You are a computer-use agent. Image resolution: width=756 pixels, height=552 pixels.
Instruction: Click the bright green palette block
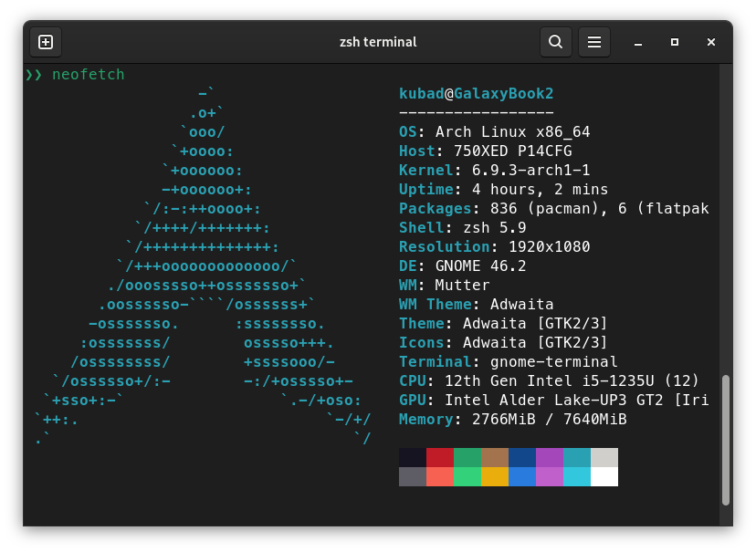(467, 477)
